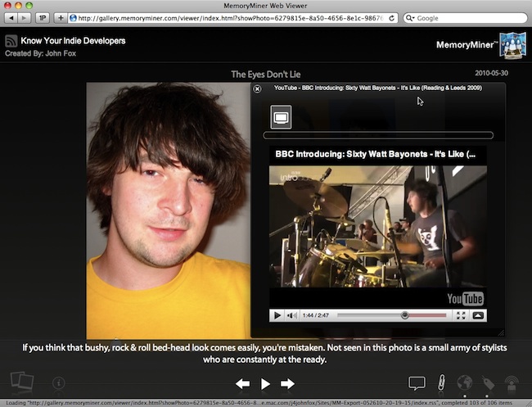Viewport: 532px width, 407px height.
Task: Click the screen display icon in video panel
Action: (281, 117)
